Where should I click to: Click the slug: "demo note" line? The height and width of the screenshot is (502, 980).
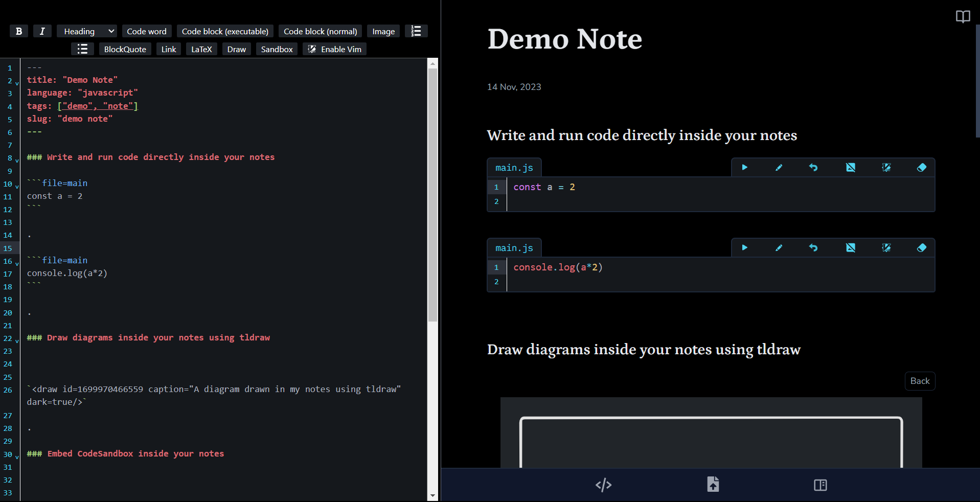[70, 119]
